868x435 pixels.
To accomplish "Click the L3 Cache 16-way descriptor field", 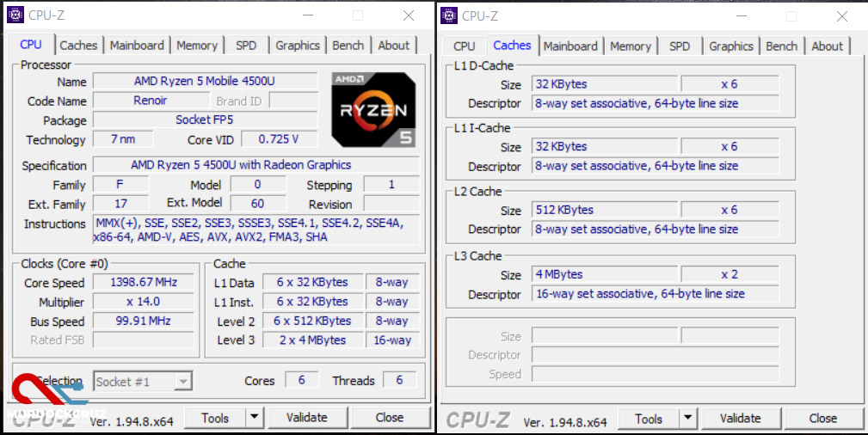I will pyautogui.click(x=656, y=294).
